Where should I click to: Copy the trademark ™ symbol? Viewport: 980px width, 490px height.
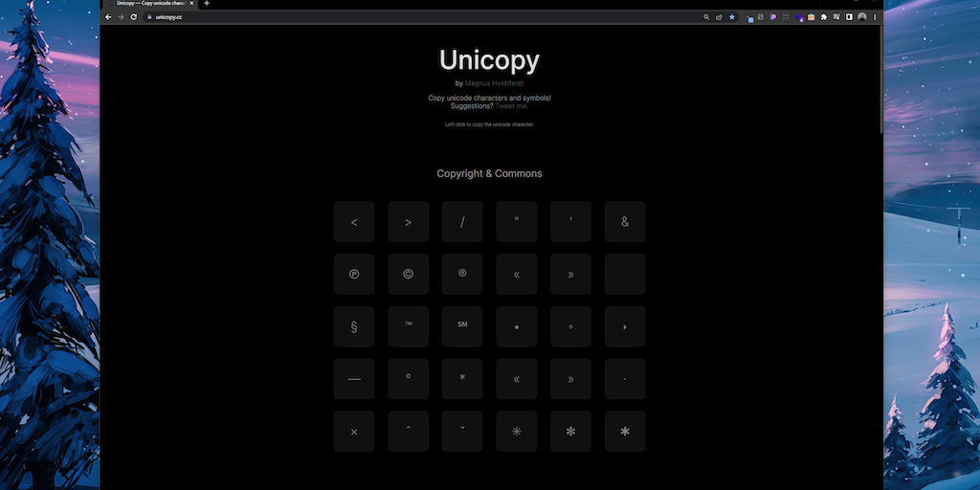(x=408, y=327)
